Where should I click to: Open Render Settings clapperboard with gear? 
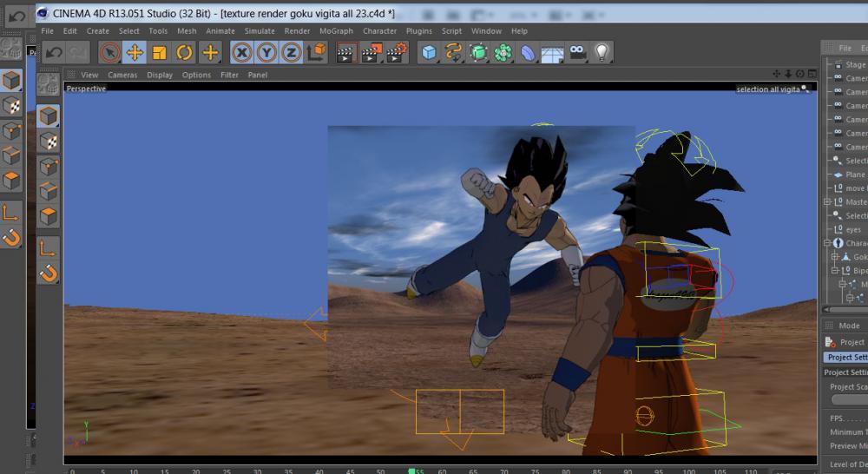coord(397,53)
